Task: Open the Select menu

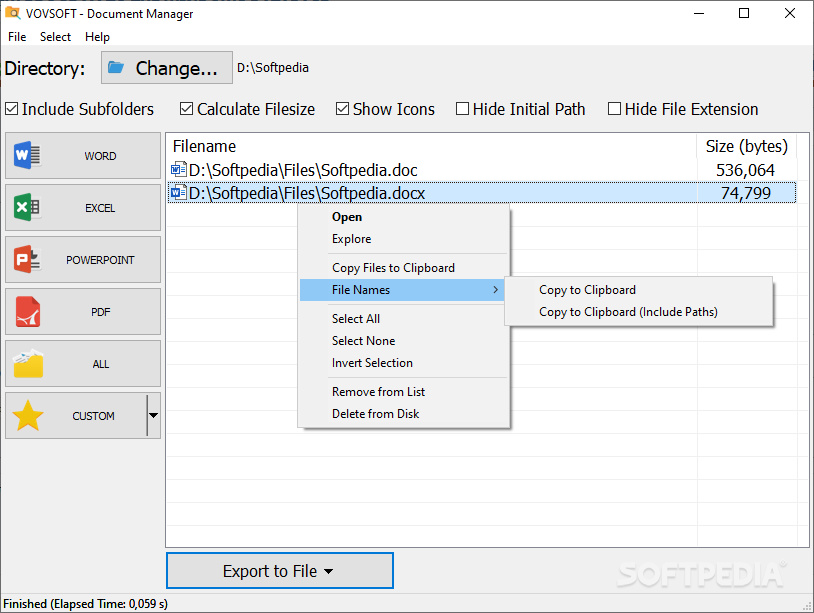Action: 55,37
